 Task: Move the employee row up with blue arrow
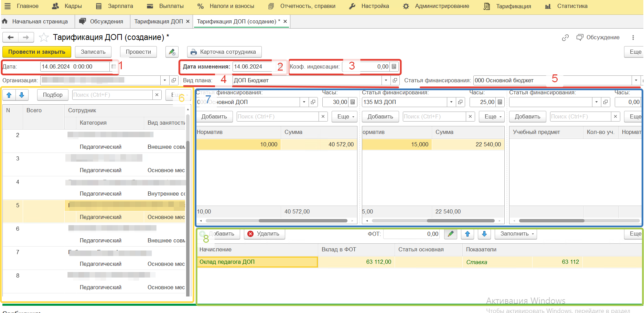click(x=9, y=95)
